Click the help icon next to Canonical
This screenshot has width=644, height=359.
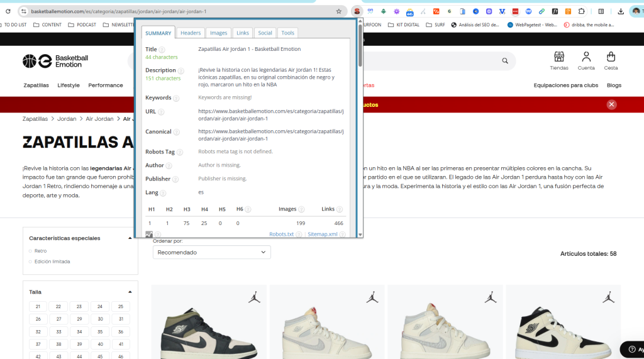[177, 132]
